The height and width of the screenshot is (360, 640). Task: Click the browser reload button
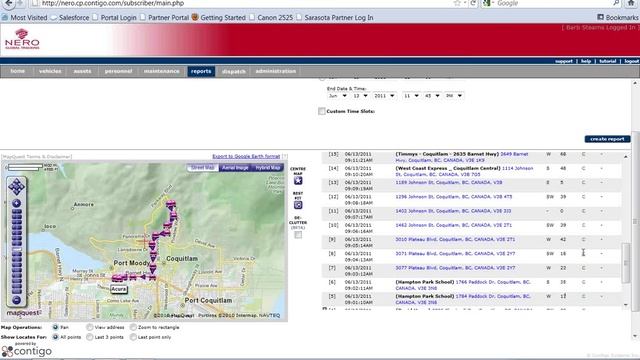[473, 3]
